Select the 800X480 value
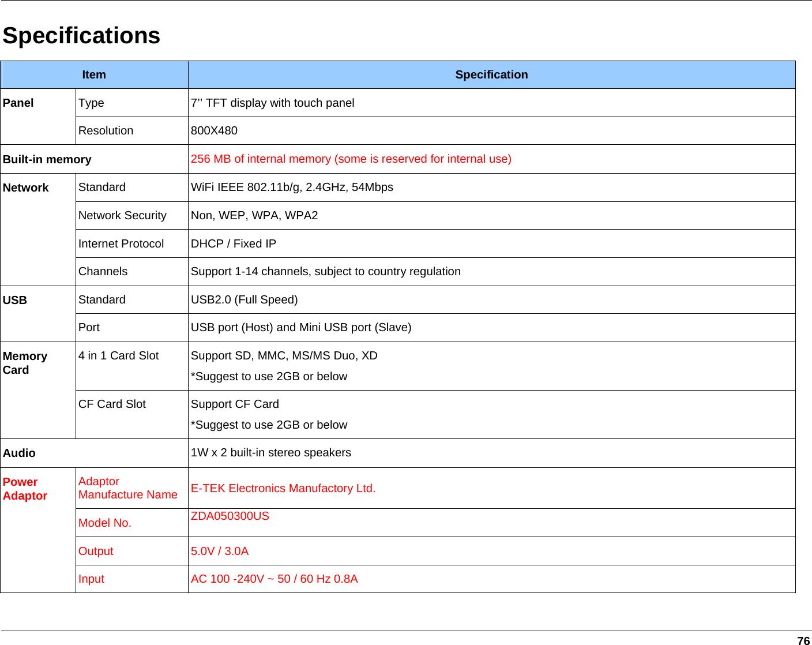The height and width of the screenshot is (645, 812). pyautogui.click(x=214, y=130)
